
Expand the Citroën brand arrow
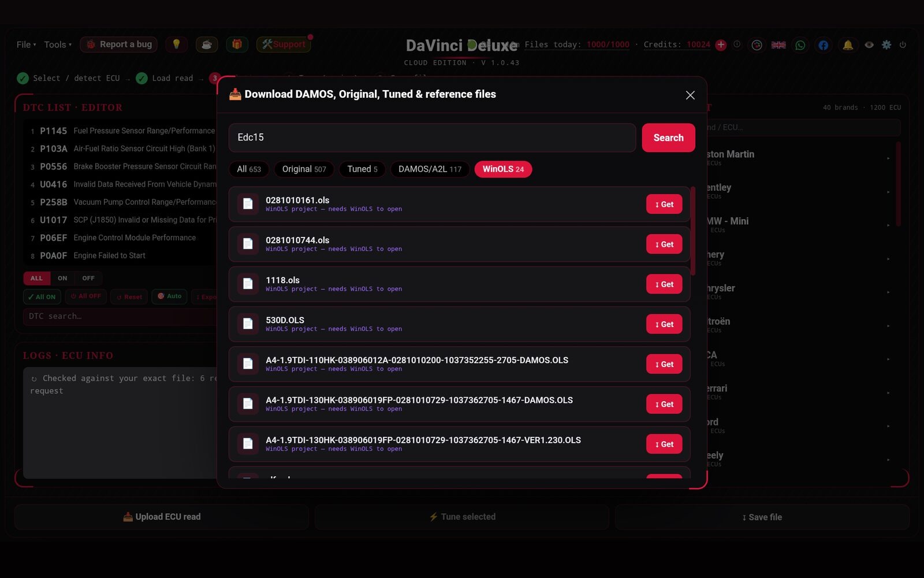pyautogui.click(x=888, y=326)
